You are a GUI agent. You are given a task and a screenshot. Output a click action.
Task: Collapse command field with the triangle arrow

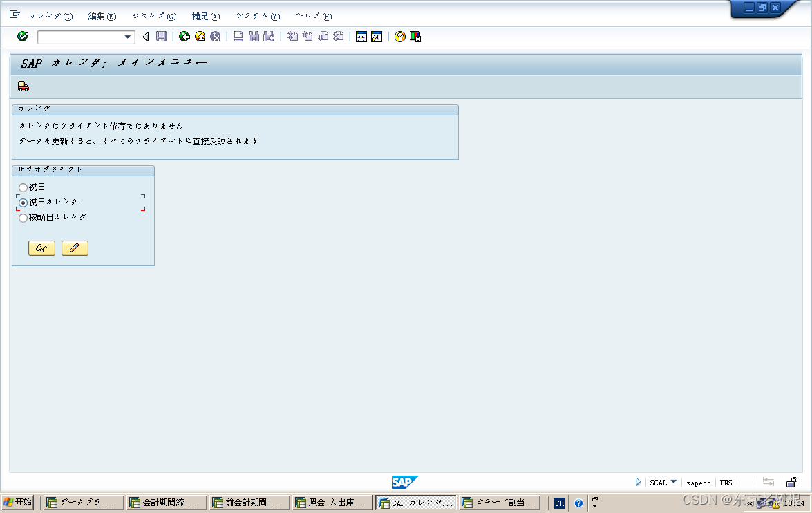146,36
